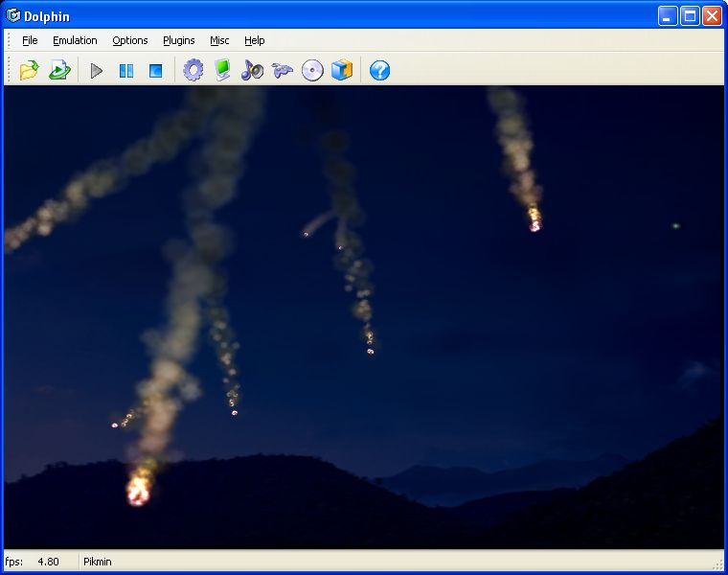
Task: Click the blue-and-orange cube icon
Action: pyautogui.click(x=342, y=71)
